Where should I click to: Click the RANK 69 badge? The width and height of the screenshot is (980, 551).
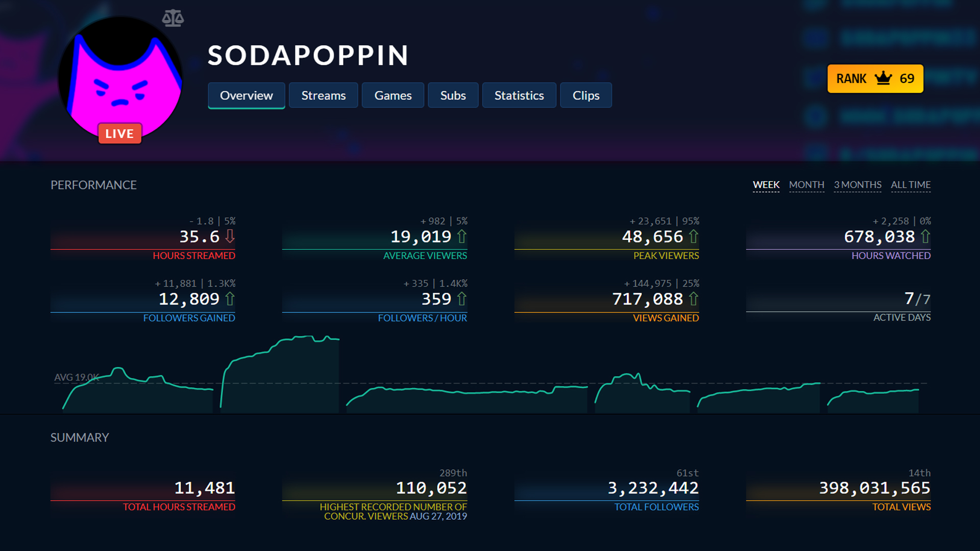[875, 79]
